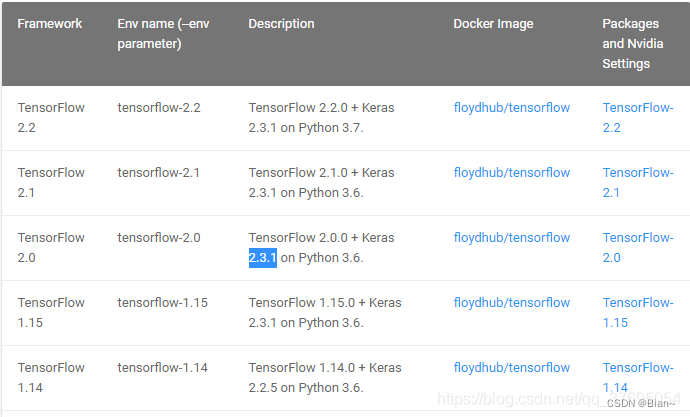The width and height of the screenshot is (690, 417).
Task: Click the TensorFlow 2.2 framework cell
Action: click(51, 117)
